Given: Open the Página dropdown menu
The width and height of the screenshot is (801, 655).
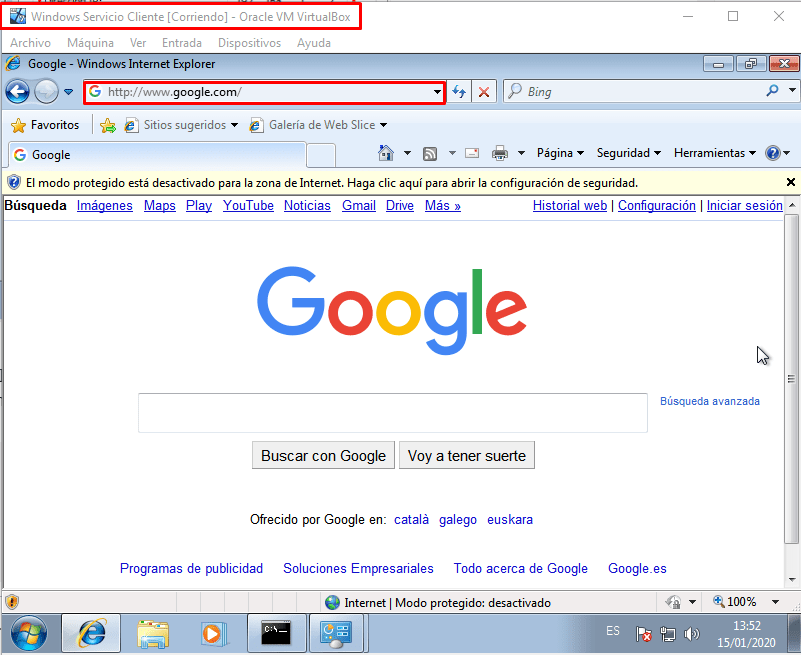Looking at the screenshot, I should click(x=560, y=153).
